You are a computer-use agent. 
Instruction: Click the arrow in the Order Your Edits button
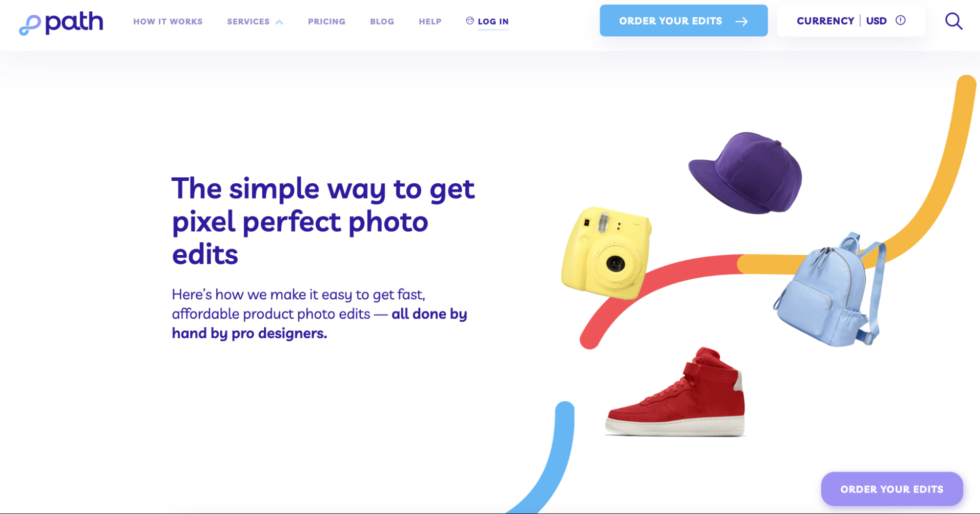tap(742, 21)
